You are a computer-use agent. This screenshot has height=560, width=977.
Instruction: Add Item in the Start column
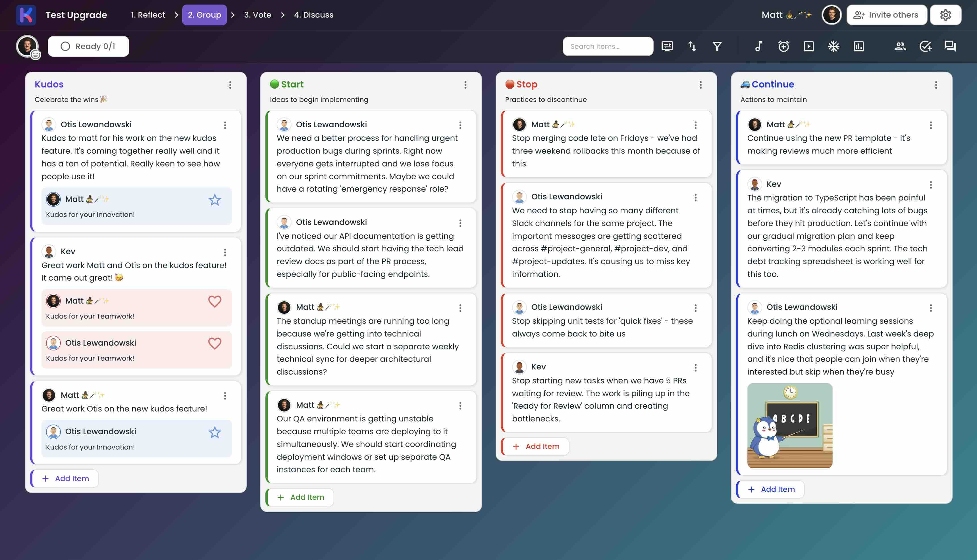pos(301,497)
